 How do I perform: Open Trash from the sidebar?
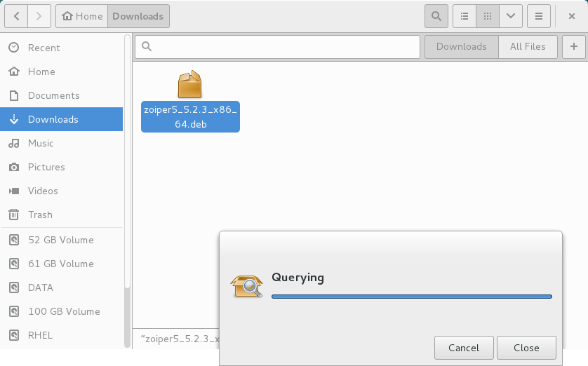pyautogui.click(x=40, y=215)
